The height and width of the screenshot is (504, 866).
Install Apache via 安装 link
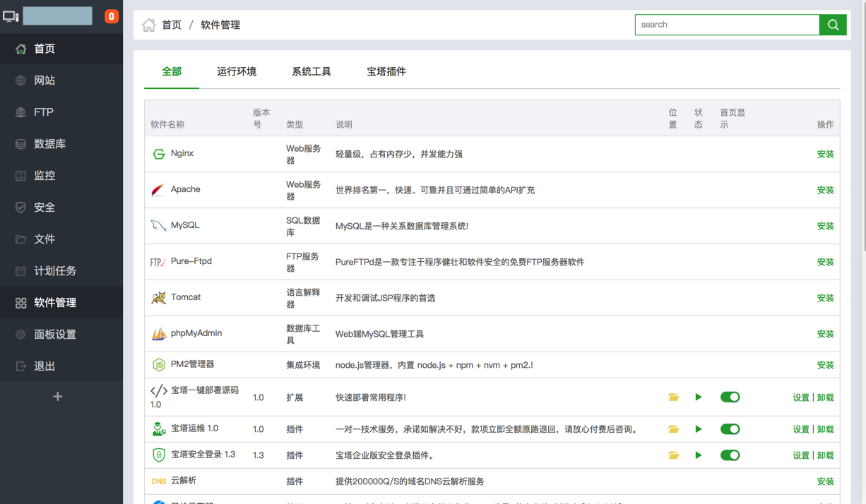[825, 190]
